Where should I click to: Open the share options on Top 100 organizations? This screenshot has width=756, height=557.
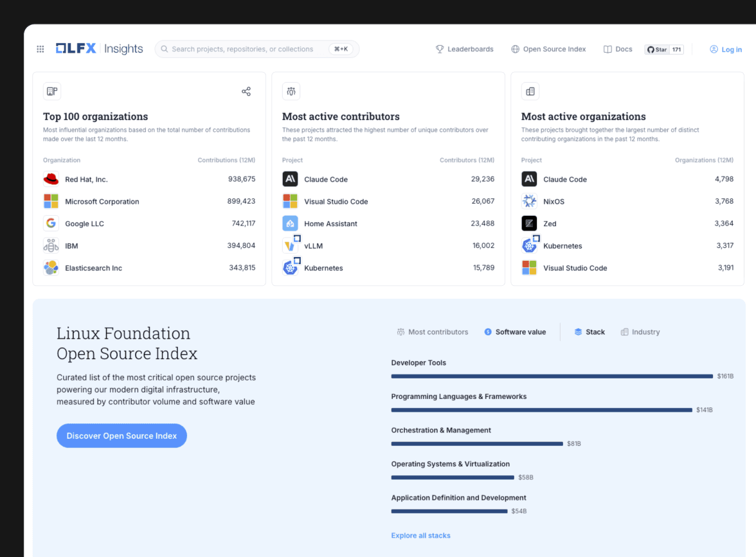click(246, 91)
